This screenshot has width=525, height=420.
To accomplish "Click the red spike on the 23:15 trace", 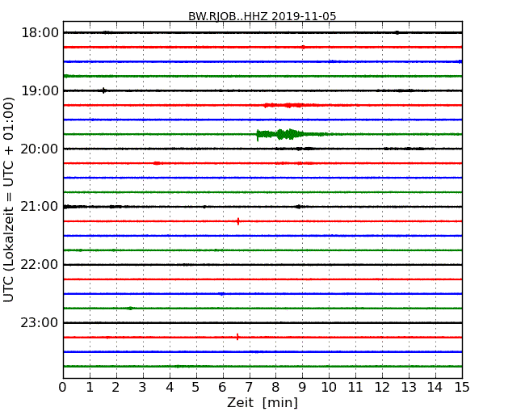I will click(x=237, y=337).
